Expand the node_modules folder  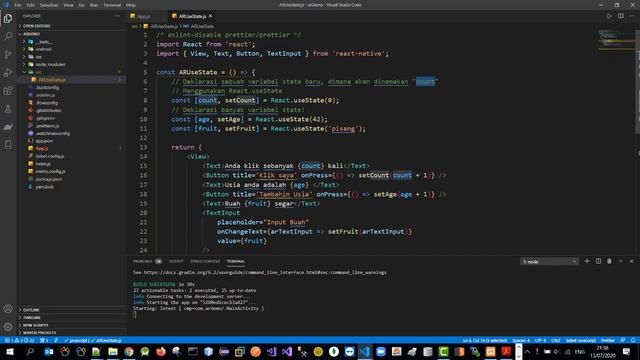(x=50, y=64)
